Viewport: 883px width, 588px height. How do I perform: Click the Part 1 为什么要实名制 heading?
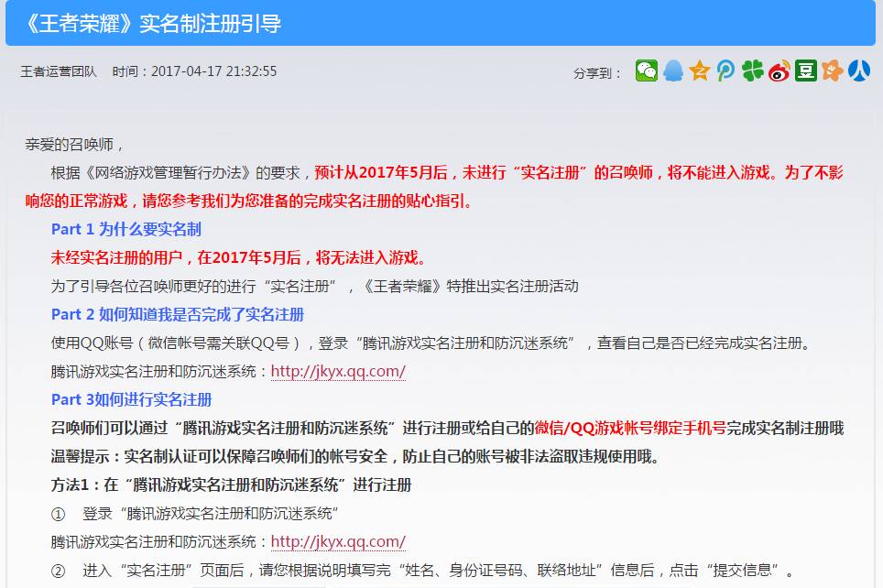tap(126, 229)
